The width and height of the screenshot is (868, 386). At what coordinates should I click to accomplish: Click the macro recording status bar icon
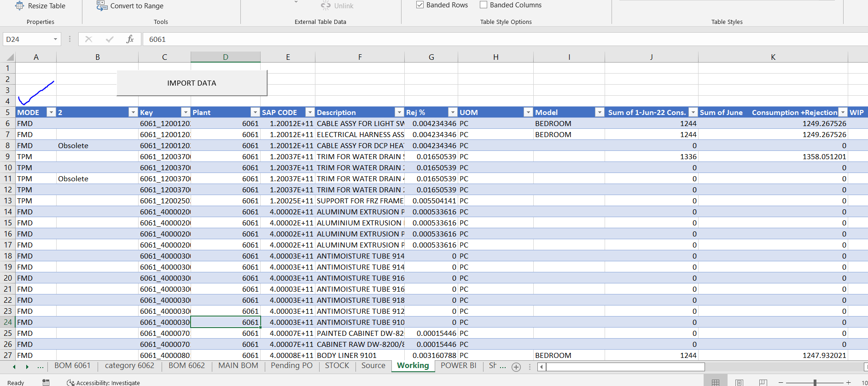click(46, 382)
